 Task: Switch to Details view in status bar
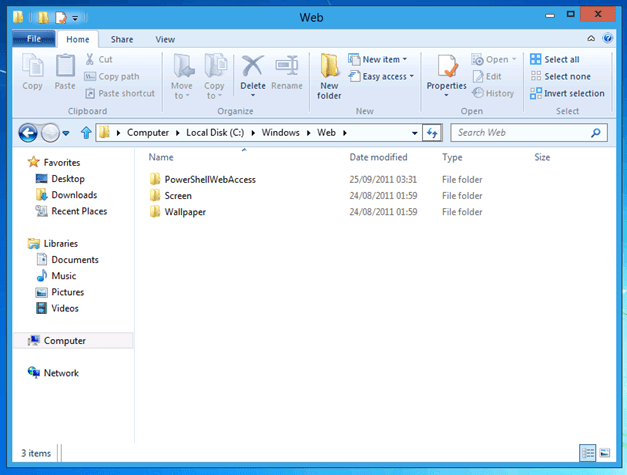point(585,453)
